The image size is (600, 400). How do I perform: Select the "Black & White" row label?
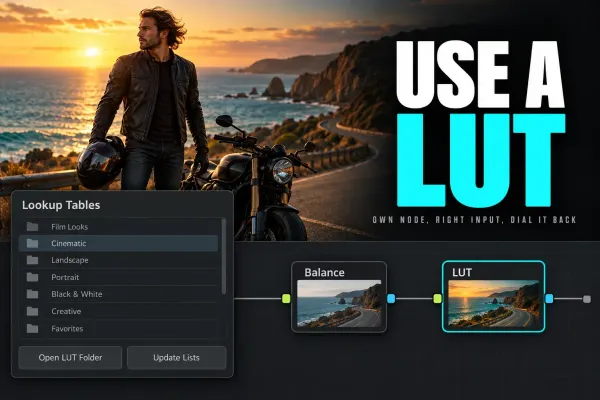[77, 294]
